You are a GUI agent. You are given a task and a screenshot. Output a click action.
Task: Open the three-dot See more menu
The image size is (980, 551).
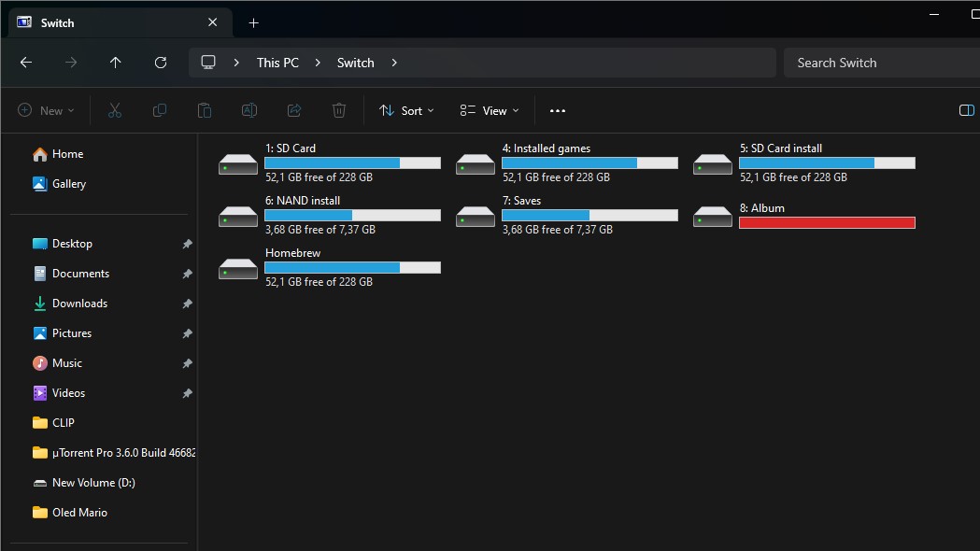[x=558, y=110]
